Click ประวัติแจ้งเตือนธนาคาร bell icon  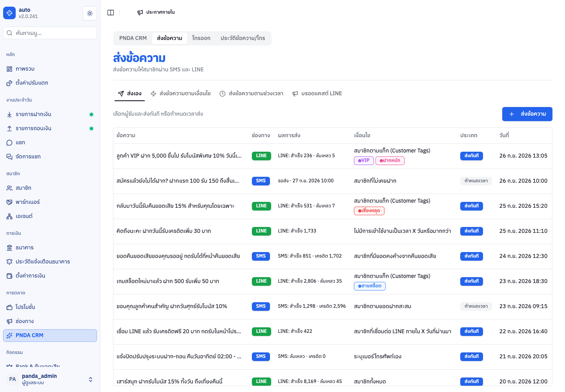point(9,262)
